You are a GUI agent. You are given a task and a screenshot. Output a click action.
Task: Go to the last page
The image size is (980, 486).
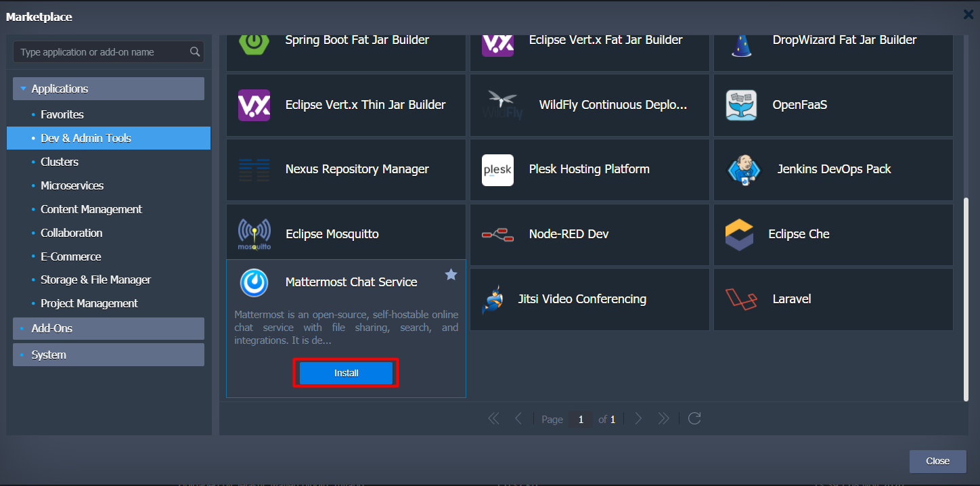[x=663, y=419]
